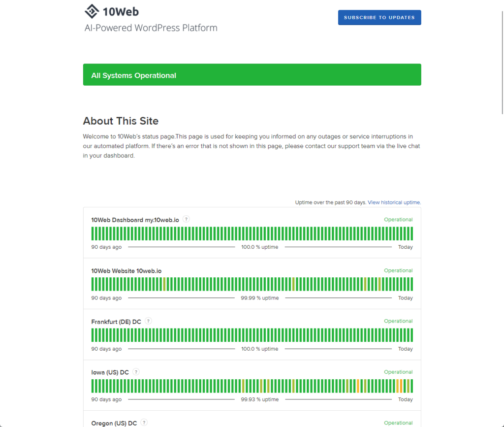Viewport: 504px width, 427px height.
Task: Click the 100.0 % uptime label under Frankfurt DC
Action: coord(260,349)
